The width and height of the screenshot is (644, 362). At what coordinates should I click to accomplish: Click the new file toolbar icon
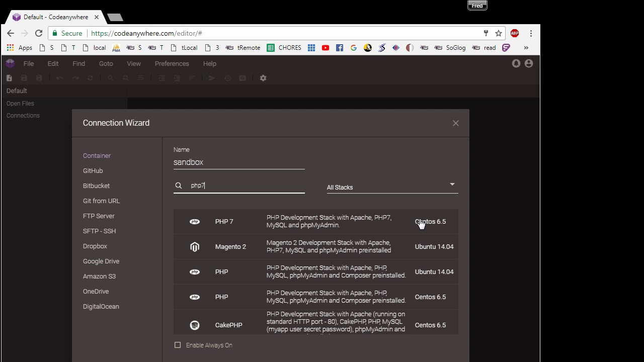pos(9,78)
